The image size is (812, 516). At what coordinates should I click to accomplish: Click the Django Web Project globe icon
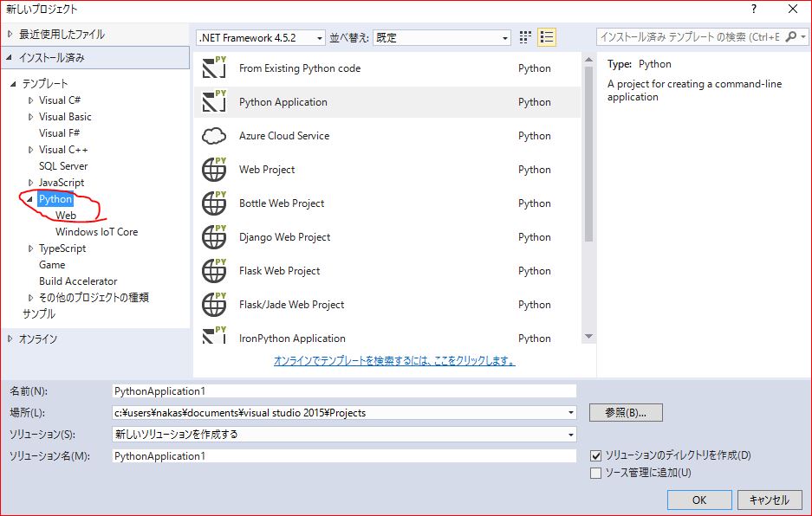tap(214, 236)
